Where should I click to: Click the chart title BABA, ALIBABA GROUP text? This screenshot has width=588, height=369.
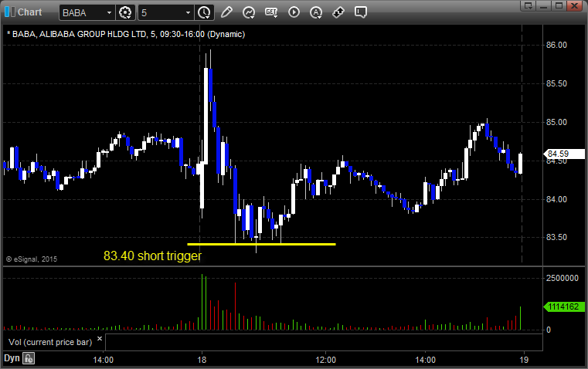[126, 34]
